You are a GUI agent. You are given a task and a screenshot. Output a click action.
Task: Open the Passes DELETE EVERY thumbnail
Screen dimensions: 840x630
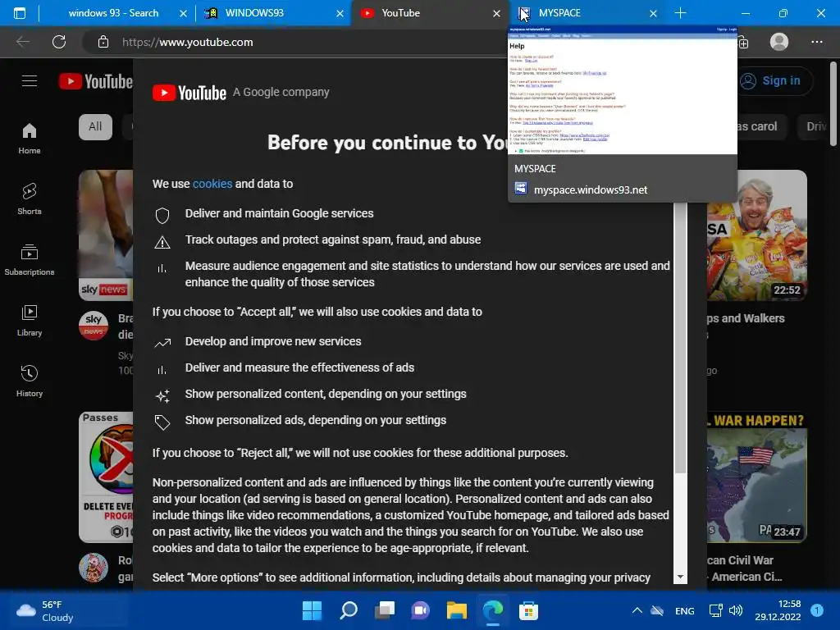pyautogui.click(x=106, y=477)
